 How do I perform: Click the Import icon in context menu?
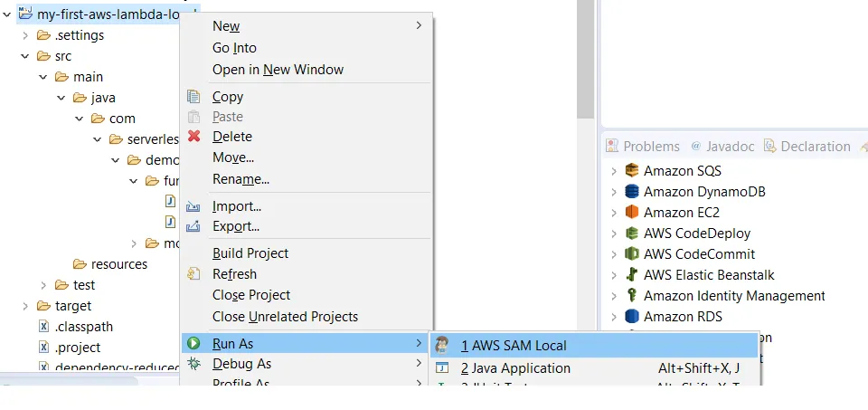tap(193, 206)
